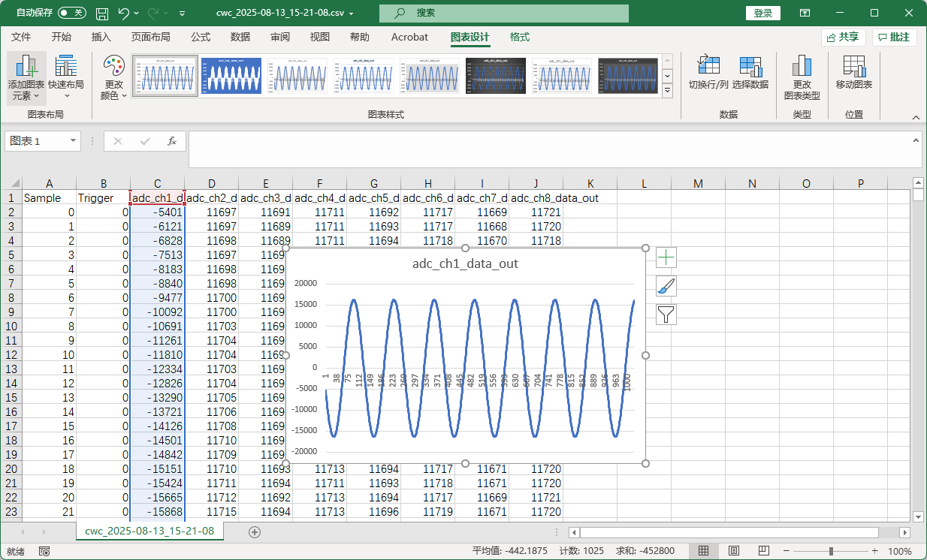Screen dimensions: 927x560
Task: Click the previous sheet navigation arrow
Action: pos(22,532)
